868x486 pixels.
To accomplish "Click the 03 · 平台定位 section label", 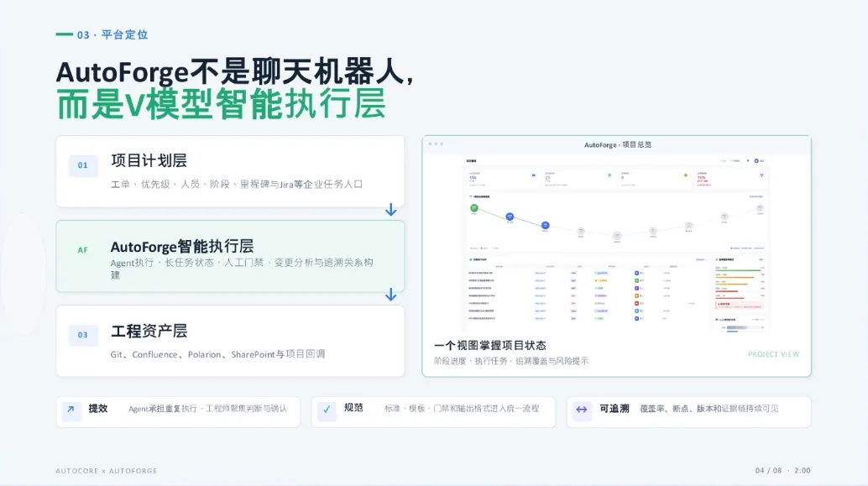I will [112, 35].
